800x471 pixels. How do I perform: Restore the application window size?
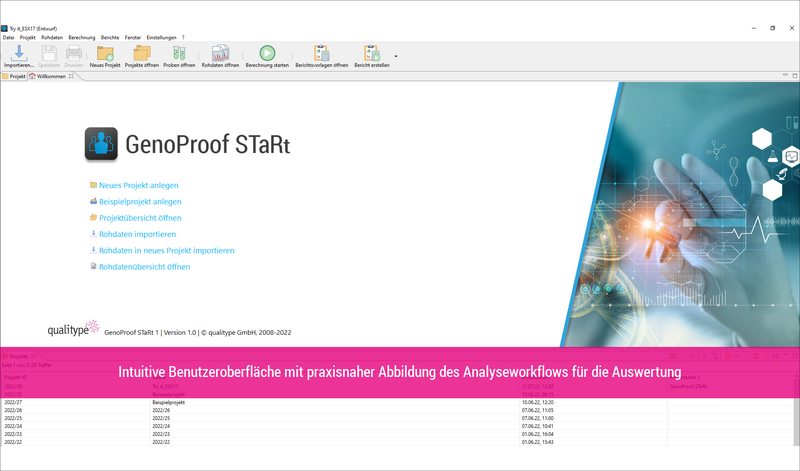pyautogui.click(x=772, y=28)
